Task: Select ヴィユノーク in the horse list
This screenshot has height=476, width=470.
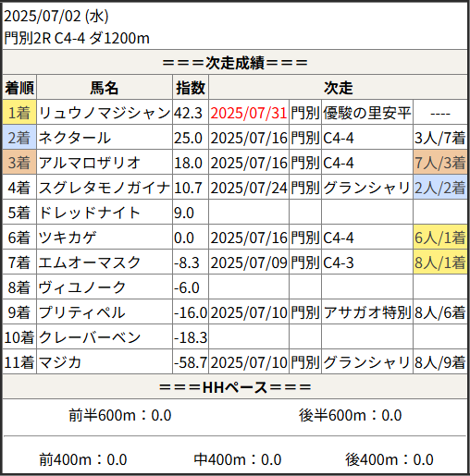Action: [82, 287]
